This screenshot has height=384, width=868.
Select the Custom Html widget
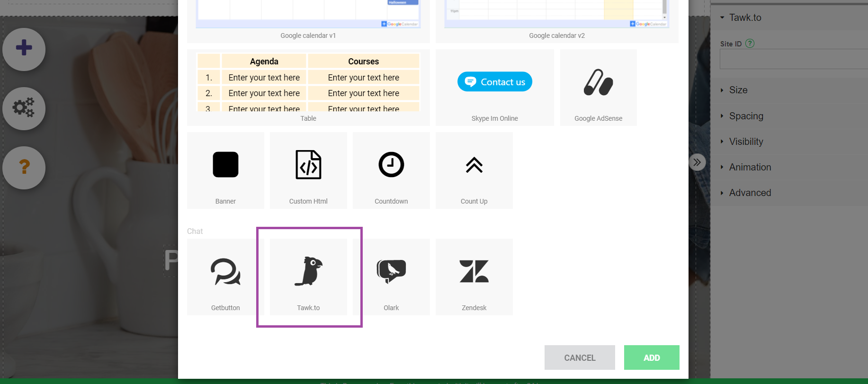[308, 170]
